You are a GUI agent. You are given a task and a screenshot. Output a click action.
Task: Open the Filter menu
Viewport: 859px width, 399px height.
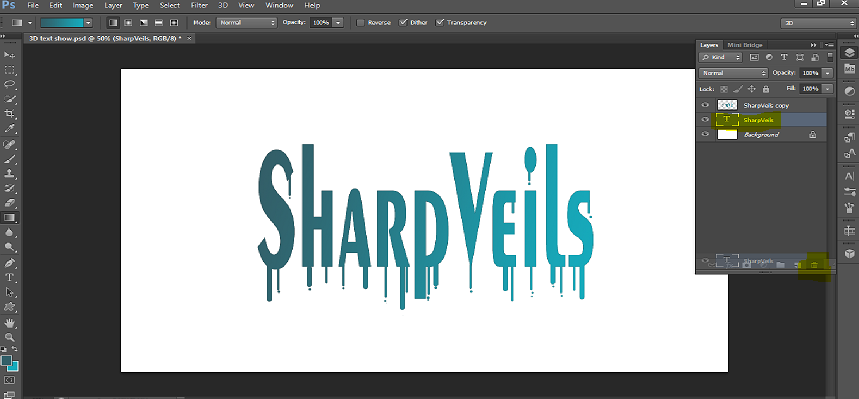199,5
